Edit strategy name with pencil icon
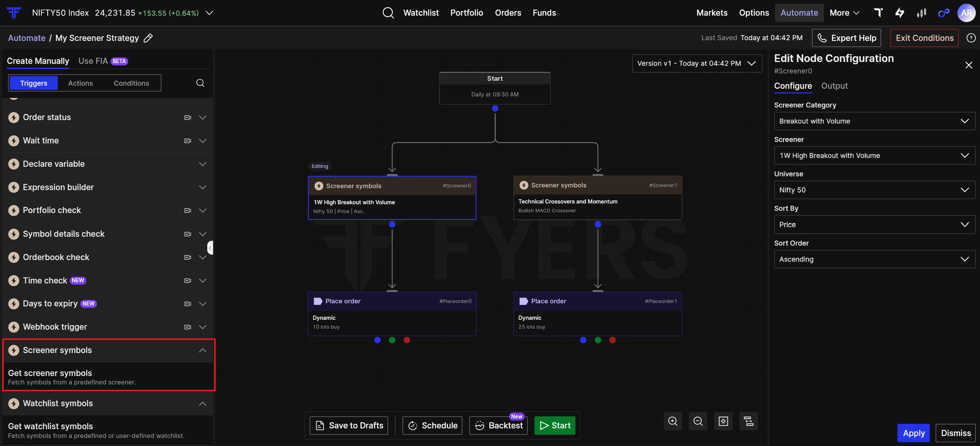This screenshot has width=980, height=446. coord(148,38)
